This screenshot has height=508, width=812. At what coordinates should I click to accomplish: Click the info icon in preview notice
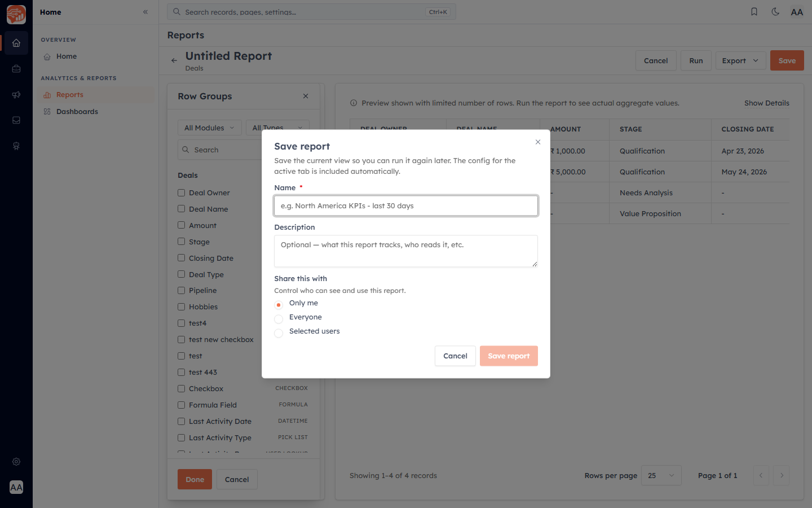coord(354,103)
